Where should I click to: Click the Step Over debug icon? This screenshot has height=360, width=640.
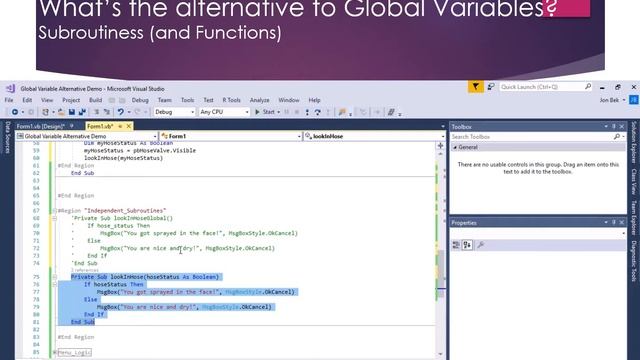tap(317, 112)
